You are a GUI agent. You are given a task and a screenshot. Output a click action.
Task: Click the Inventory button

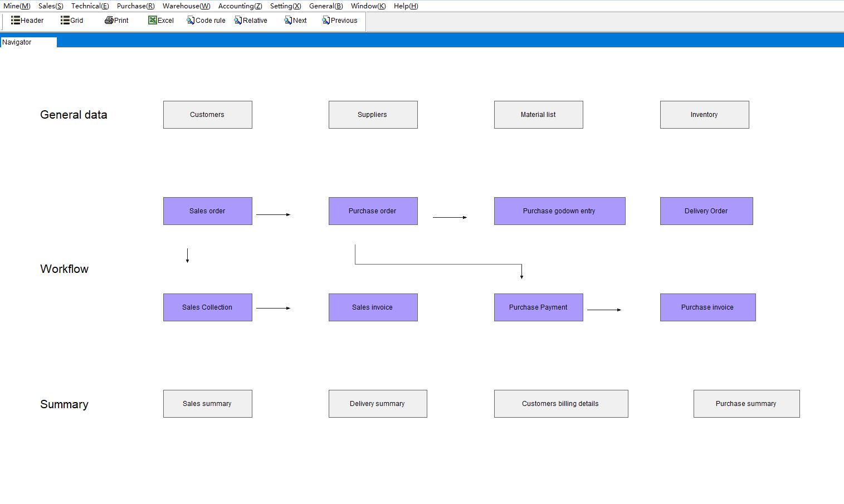[x=704, y=115]
